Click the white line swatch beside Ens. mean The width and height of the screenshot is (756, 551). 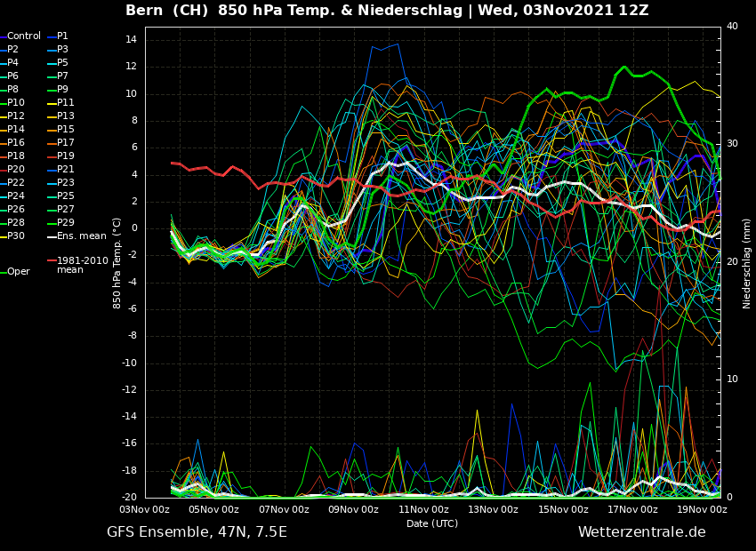click(x=52, y=236)
